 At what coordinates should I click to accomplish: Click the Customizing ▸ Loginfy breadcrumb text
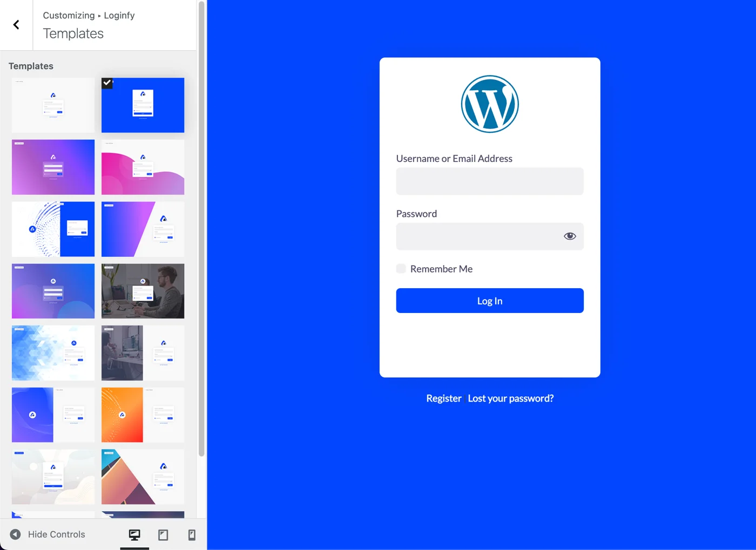click(x=89, y=15)
